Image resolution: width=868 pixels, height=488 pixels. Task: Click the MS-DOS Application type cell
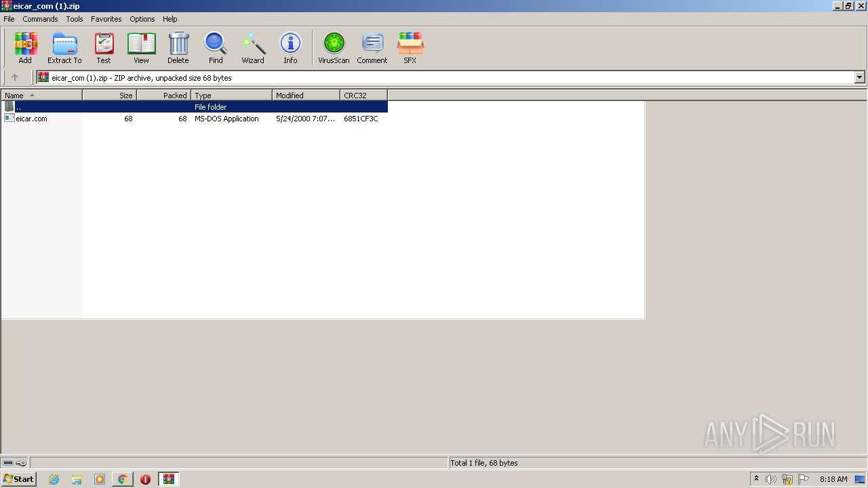point(226,119)
